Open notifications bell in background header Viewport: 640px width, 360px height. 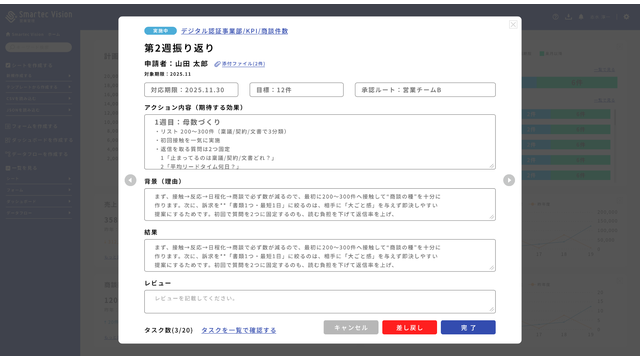tap(581, 17)
